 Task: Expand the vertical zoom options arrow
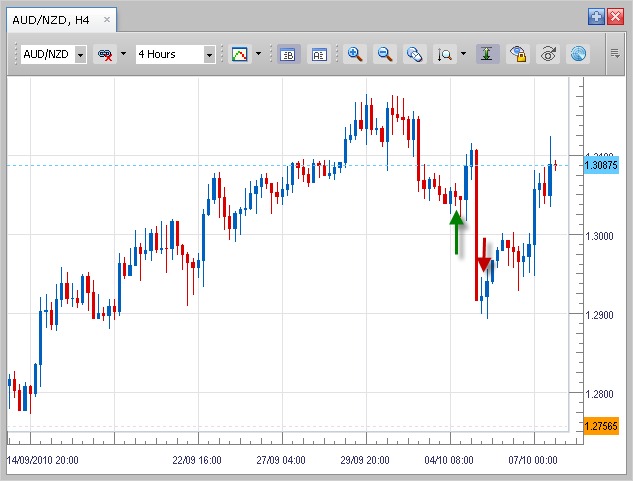463,54
